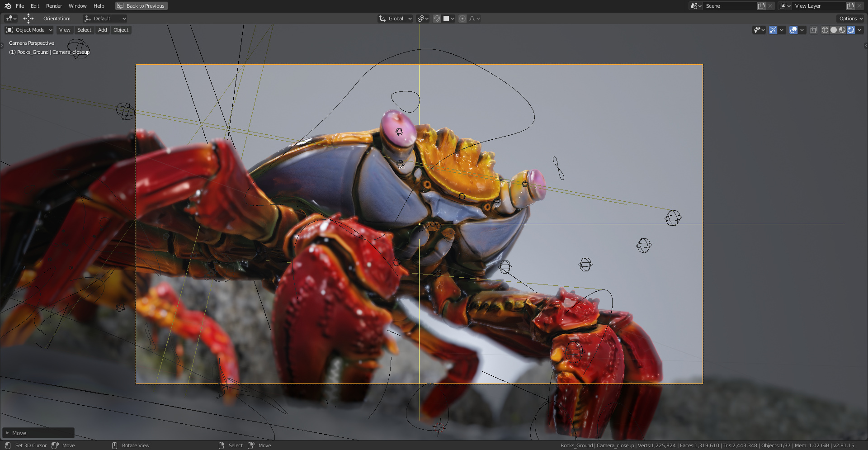Viewport: 868px width, 450px height.
Task: Open the Blender logo application menu
Action: (8, 6)
